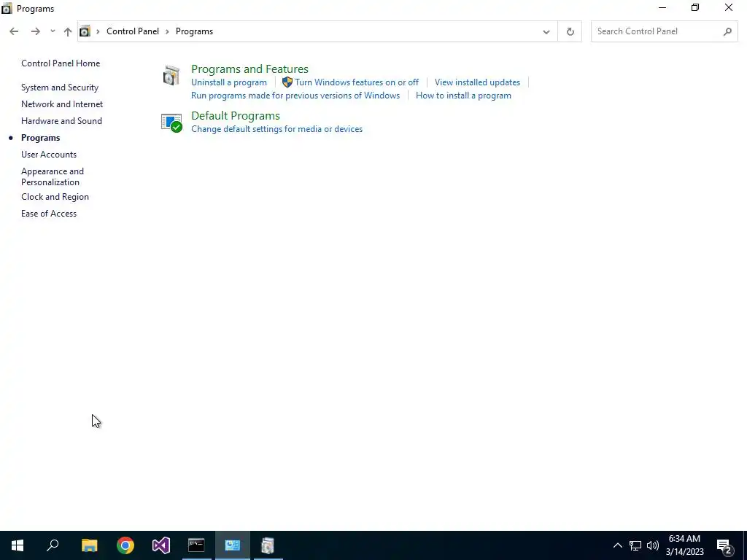Viewport: 747px width, 560px height.
Task: Open Clock and Region
Action: 55,197
